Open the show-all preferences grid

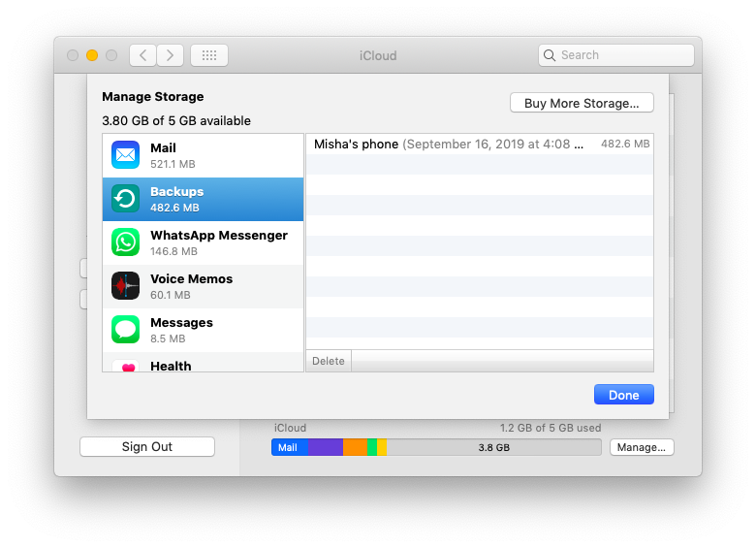pos(209,55)
